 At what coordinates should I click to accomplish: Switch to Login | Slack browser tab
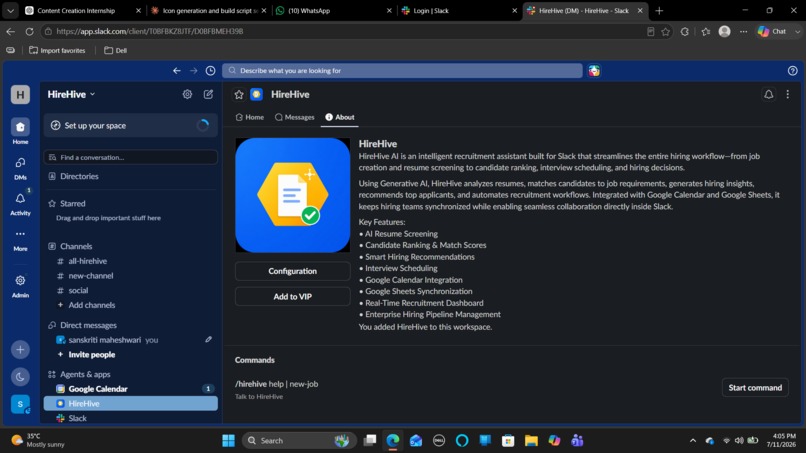[x=459, y=10]
